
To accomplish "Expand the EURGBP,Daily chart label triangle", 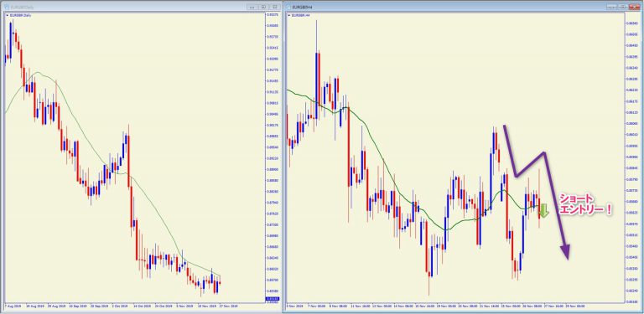I will coord(7,15).
